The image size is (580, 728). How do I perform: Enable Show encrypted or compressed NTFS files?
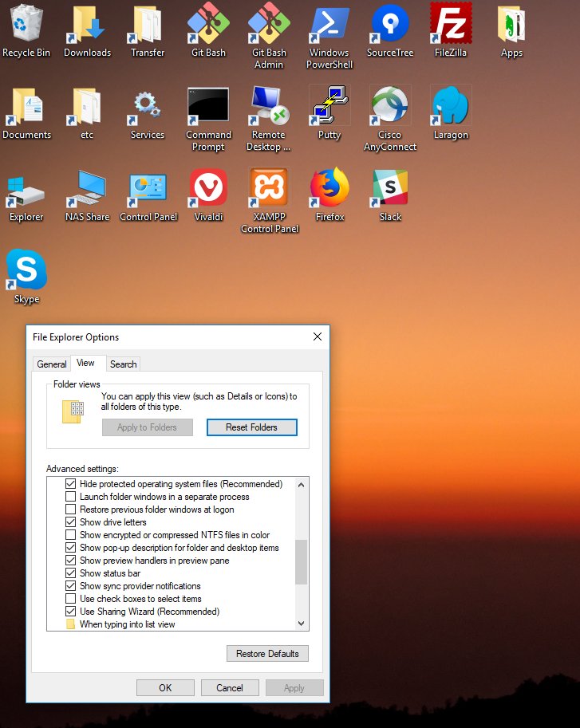70,535
